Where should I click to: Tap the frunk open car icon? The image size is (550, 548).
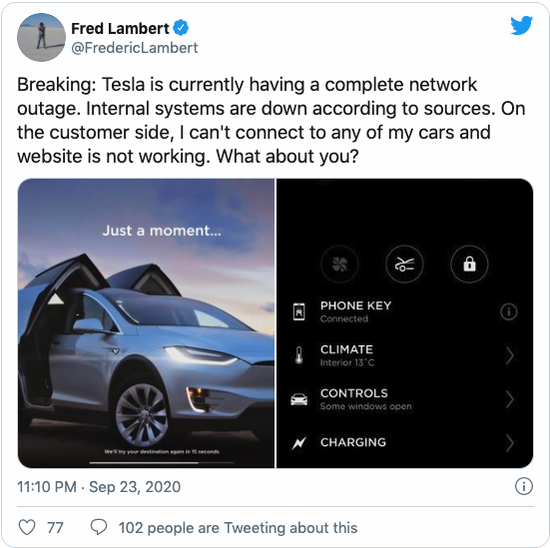coord(404,264)
